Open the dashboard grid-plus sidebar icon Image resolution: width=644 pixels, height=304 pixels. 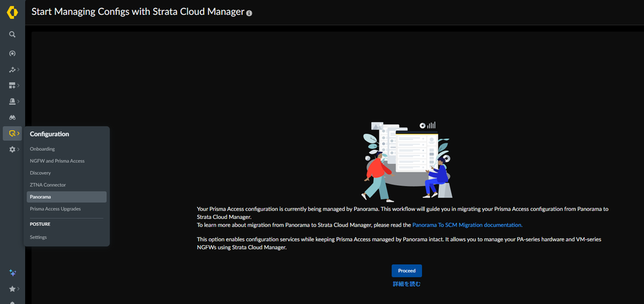click(x=12, y=85)
